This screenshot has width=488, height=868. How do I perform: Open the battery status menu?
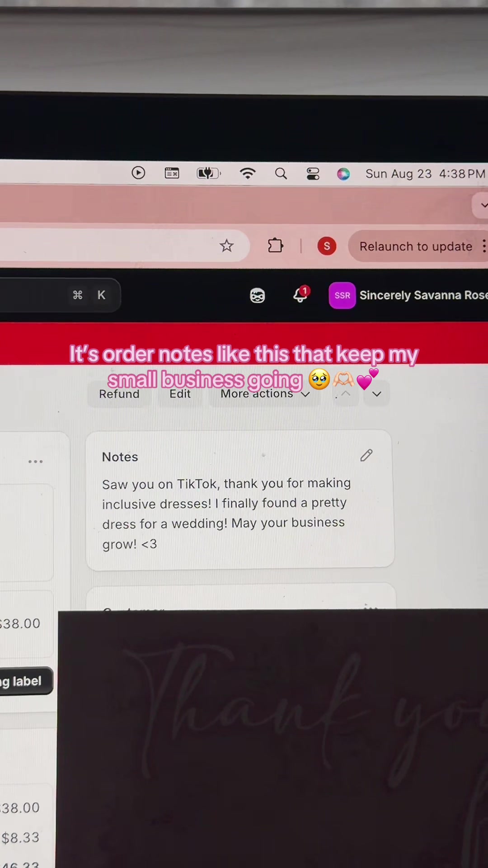click(x=208, y=173)
